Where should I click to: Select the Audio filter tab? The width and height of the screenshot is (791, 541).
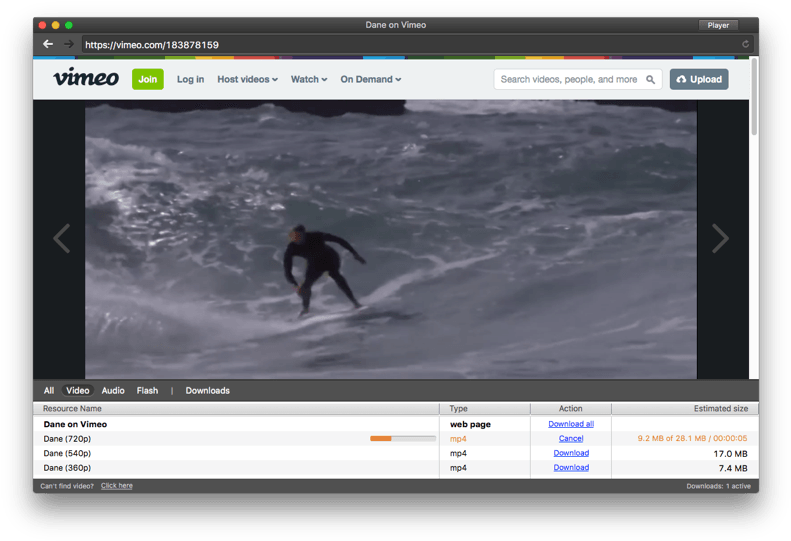[113, 391]
